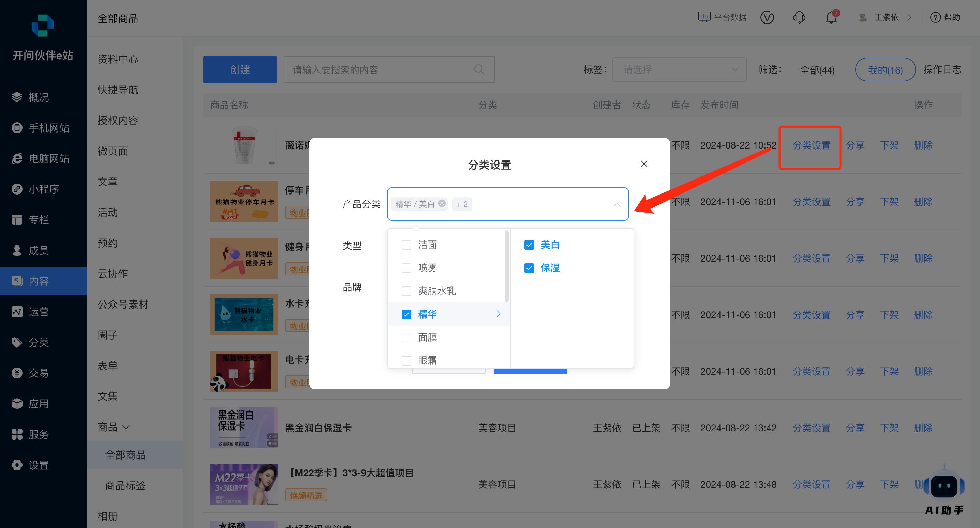Click the circled V icon

coord(767,17)
